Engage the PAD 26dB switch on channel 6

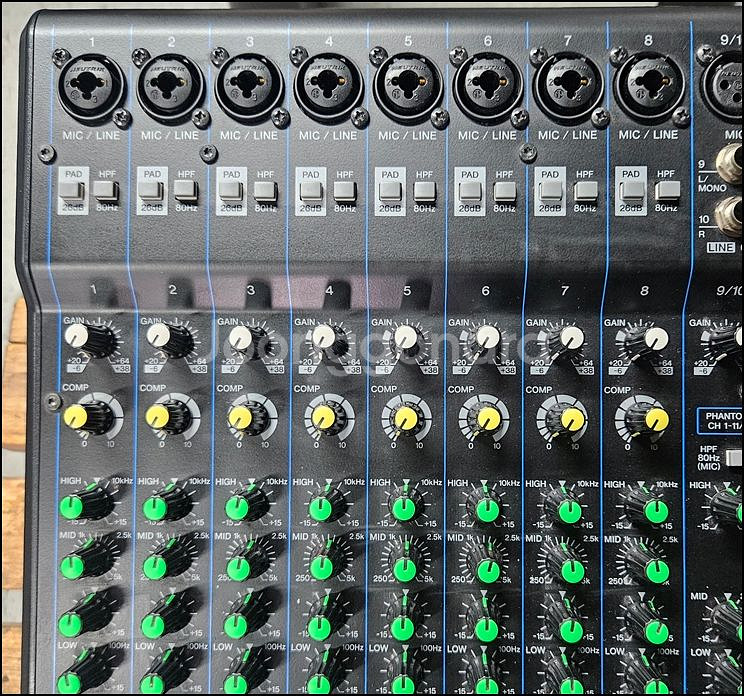pos(467,190)
